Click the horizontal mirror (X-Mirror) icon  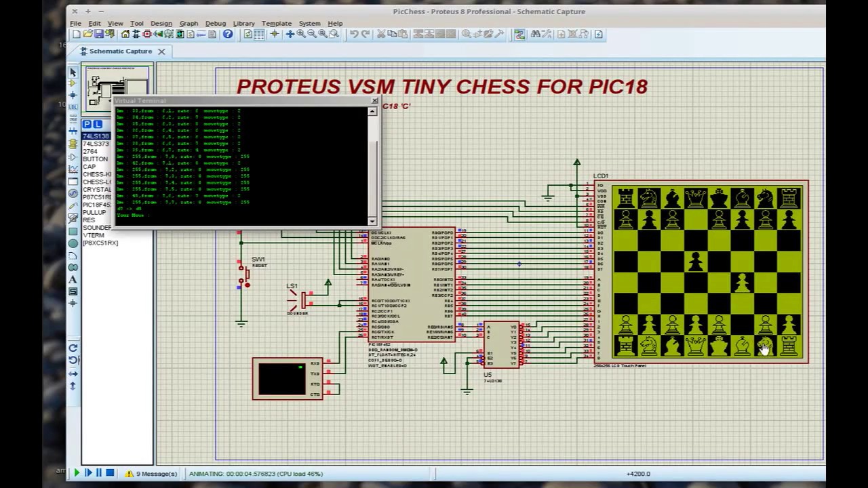[73, 373]
